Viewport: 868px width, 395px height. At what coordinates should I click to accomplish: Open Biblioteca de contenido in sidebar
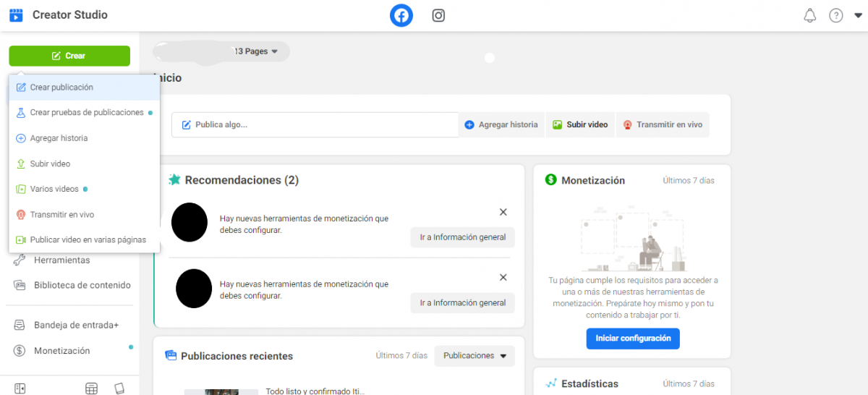pyautogui.click(x=82, y=285)
